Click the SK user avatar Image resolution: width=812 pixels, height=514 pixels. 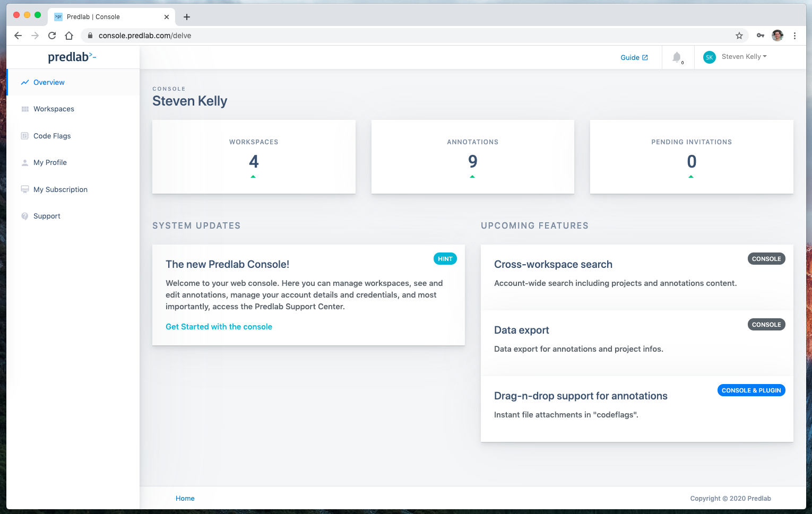point(709,57)
